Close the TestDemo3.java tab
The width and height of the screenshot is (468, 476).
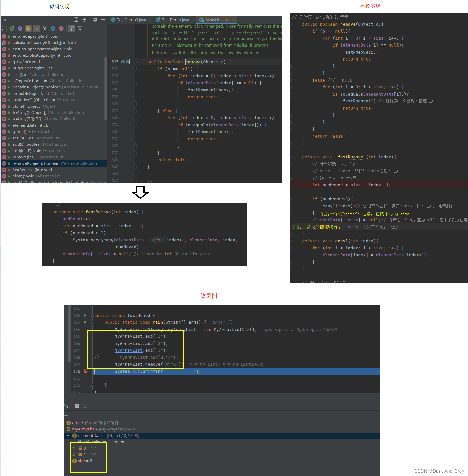coord(150,20)
